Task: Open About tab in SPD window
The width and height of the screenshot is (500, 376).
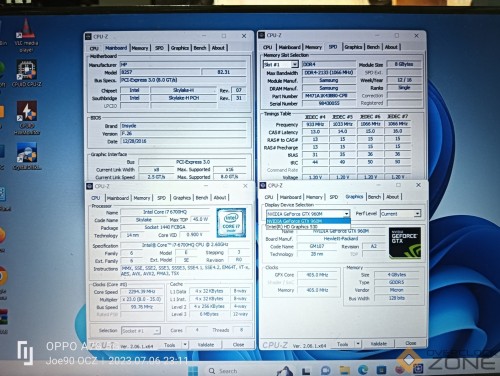Action: [x=391, y=47]
